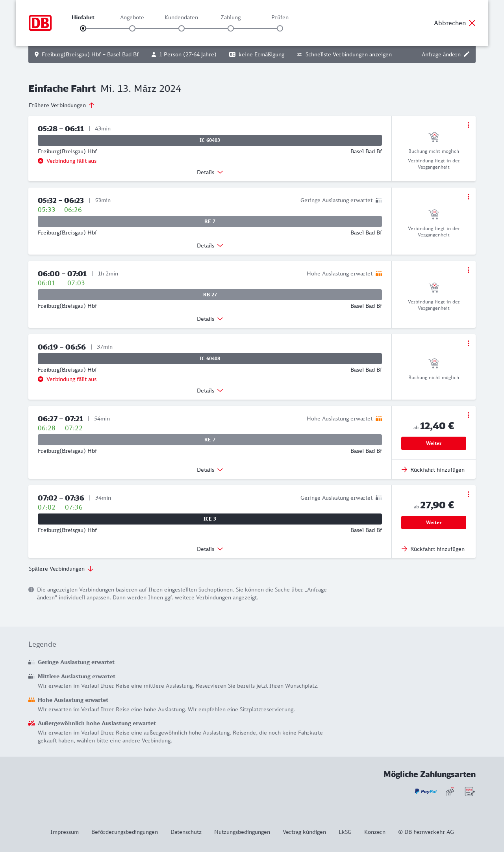
Task: Show Frühere Verbindungen
Action: (61, 105)
